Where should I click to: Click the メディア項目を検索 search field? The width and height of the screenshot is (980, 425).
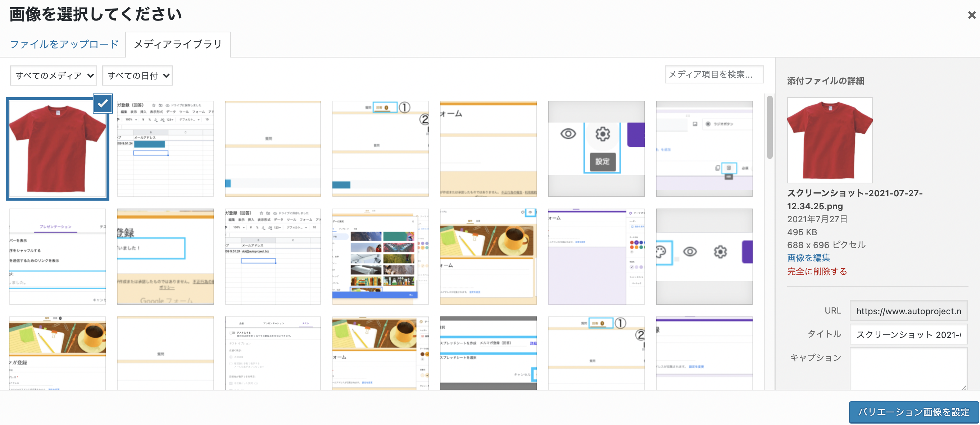(714, 74)
